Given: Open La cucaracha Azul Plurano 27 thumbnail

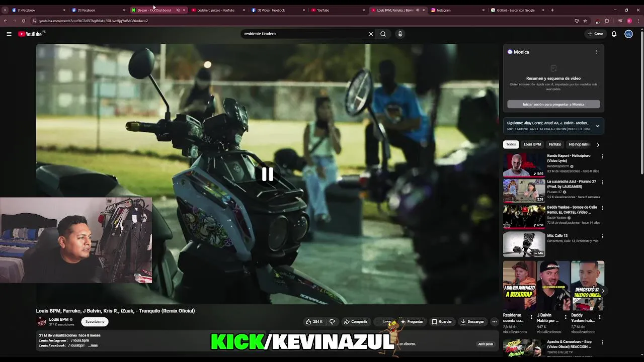Looking at the screenshot, I should [524, 191].
